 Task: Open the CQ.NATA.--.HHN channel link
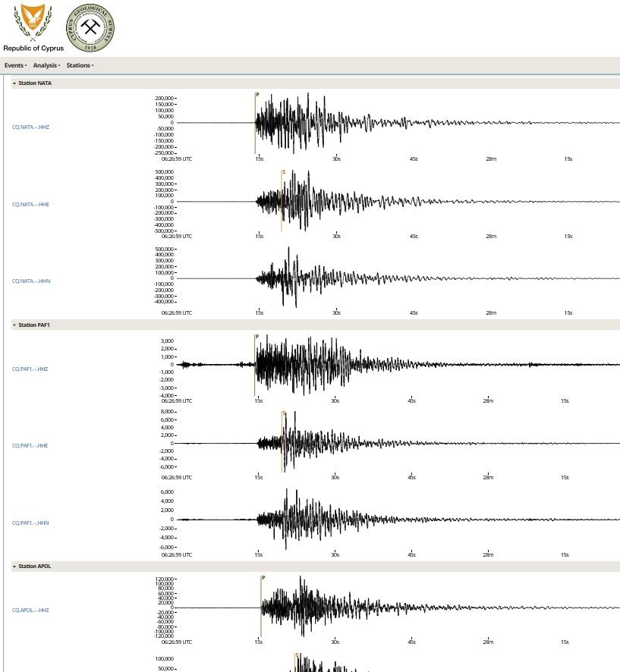pos(31,281)
